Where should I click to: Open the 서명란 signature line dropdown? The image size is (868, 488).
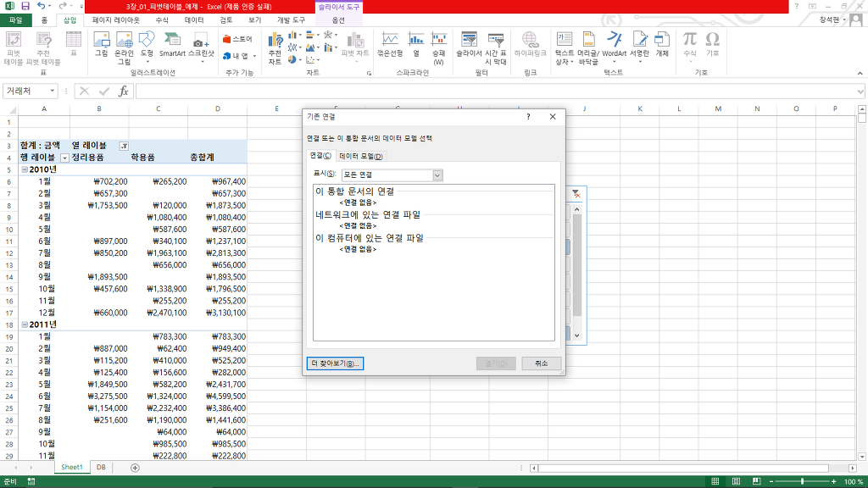pyautogui.click(x=639, y=62)
